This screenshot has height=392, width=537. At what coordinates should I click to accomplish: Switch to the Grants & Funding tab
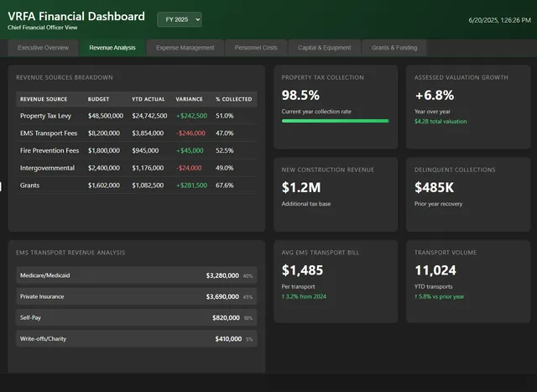[394, 48]
